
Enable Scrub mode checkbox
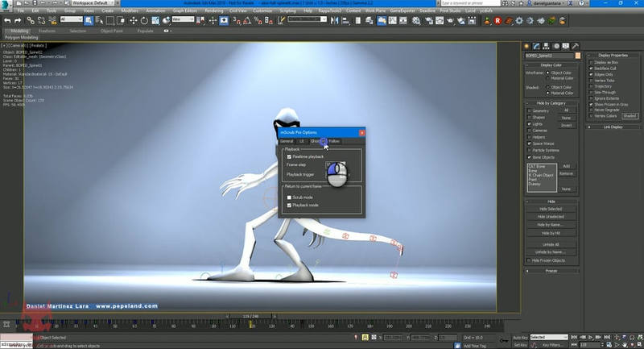point(290,197)
